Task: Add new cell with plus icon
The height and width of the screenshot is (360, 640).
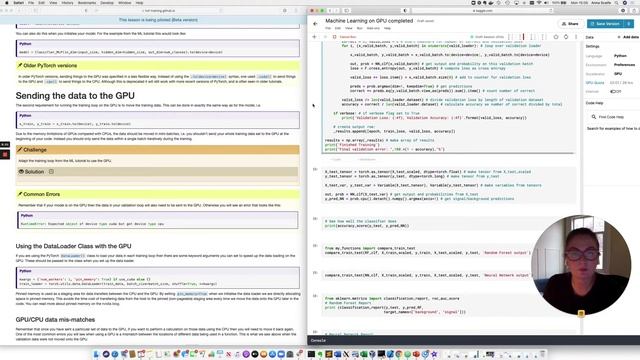Action: pyautogui.click(x=314, y=37)
